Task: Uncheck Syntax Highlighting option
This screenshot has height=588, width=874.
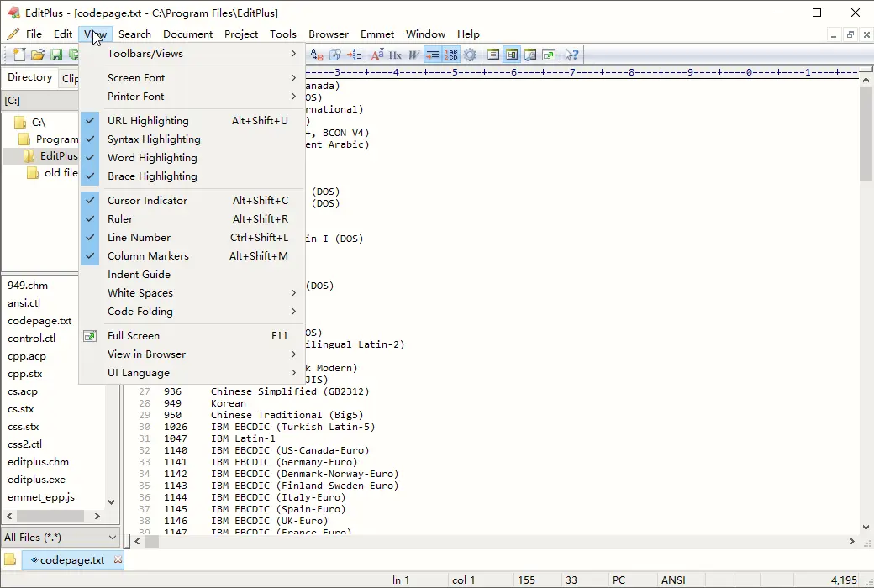Action: [192, 139]
